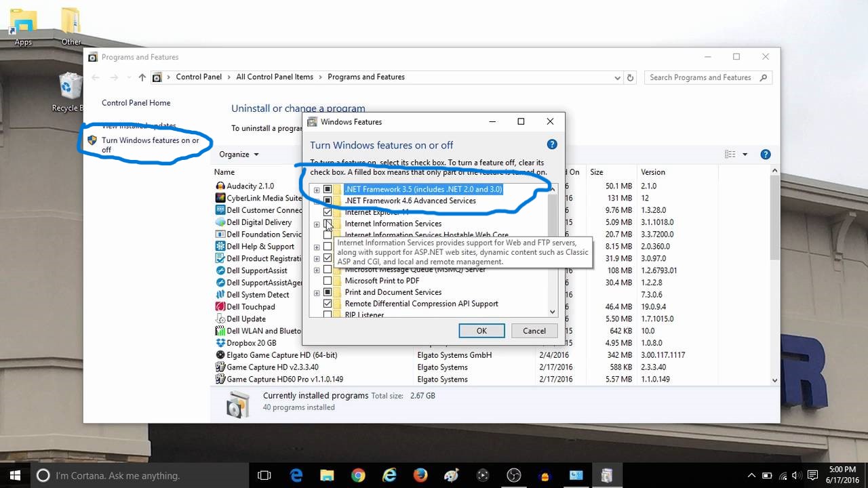This screenshot has width=868, height=488.
Task: Select the Control Panel breadcrumb item
Action: [x=199, y=77]
